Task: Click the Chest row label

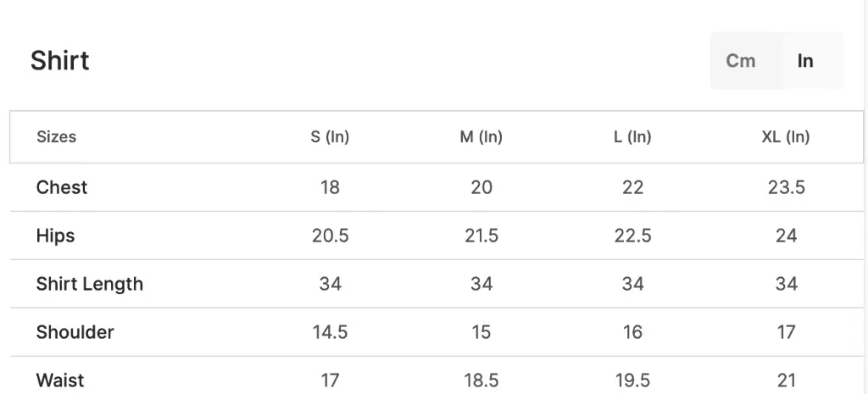Action: coord(61,187)
